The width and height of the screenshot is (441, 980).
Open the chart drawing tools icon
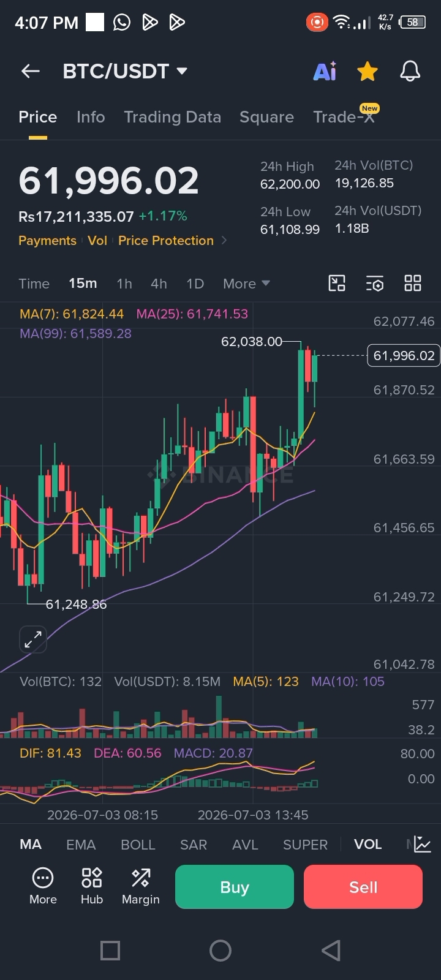coord(337,283)
